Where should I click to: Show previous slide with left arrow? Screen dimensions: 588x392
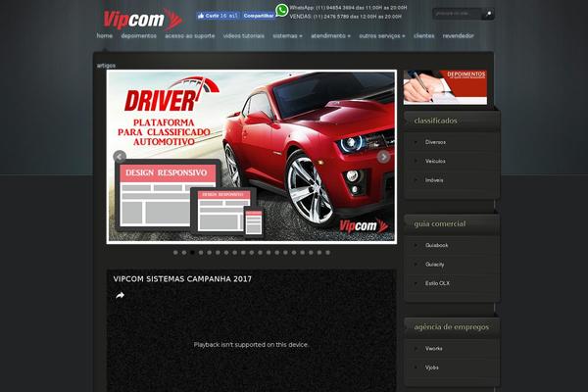point(120,157)
